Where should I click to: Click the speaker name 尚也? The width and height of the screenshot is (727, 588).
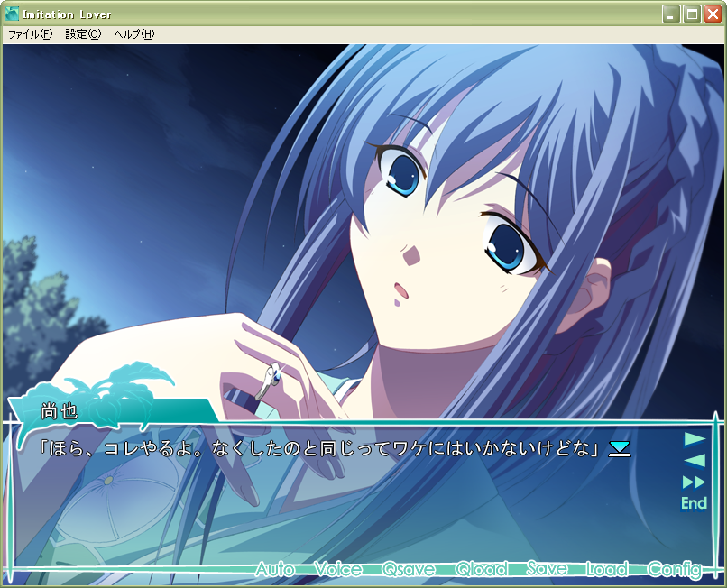(59, 411)
